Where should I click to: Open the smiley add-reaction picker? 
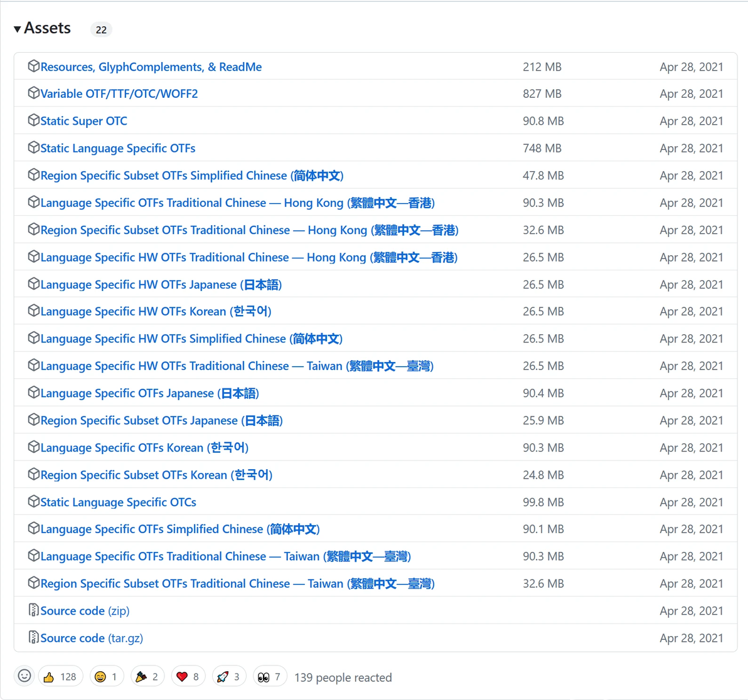click(x=24, y=676)
